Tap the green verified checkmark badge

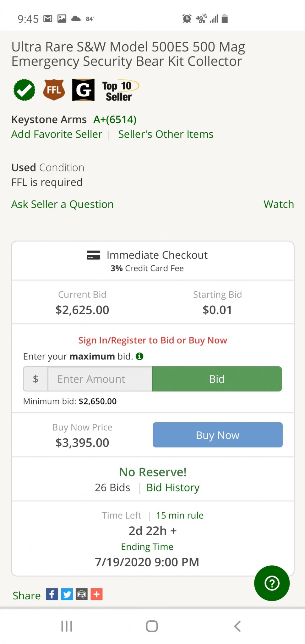click(x=24, y=90)
